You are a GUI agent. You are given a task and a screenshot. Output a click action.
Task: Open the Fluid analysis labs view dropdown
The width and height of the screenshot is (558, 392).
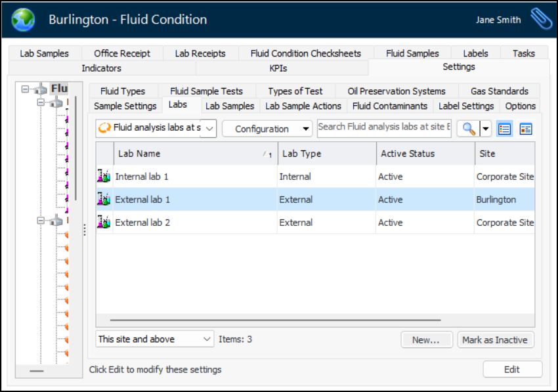tap(156, 129)
